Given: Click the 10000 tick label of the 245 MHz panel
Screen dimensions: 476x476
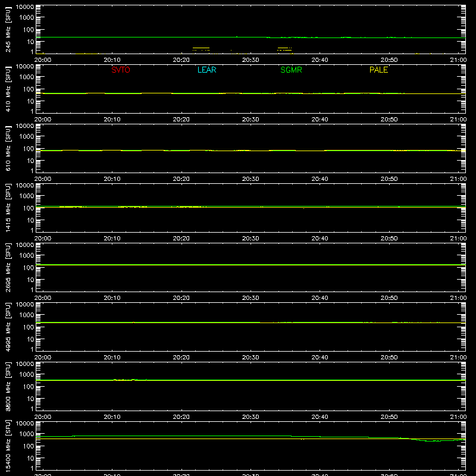Looking at the screenshot, I should tap(25, 7).
